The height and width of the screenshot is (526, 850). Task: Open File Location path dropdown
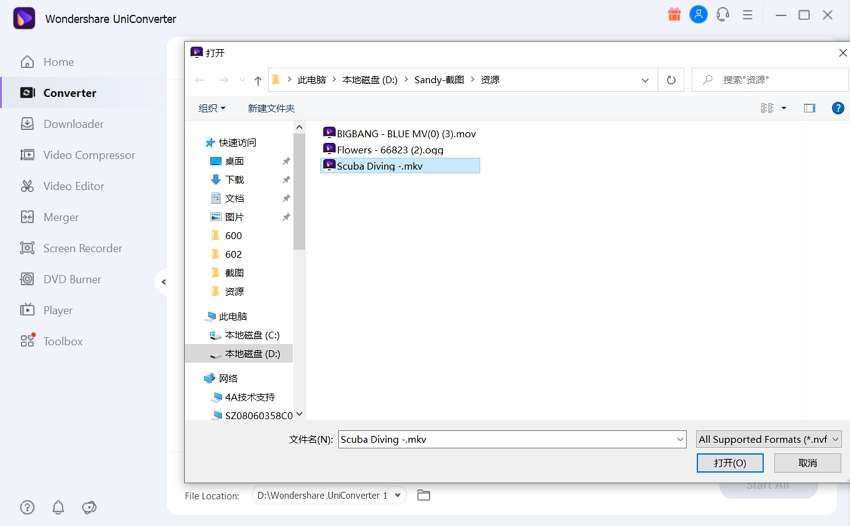tap(398, 495)
